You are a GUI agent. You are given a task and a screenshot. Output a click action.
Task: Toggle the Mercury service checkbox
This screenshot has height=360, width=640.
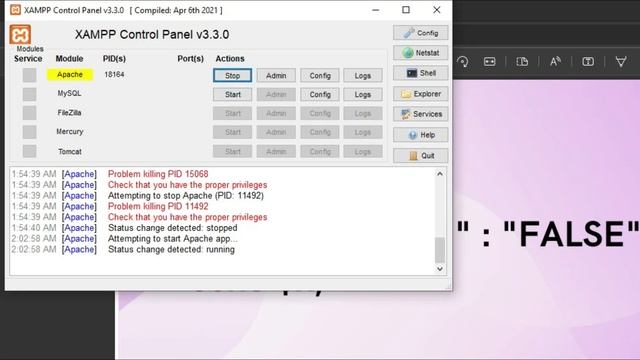[x=29, y=132]
